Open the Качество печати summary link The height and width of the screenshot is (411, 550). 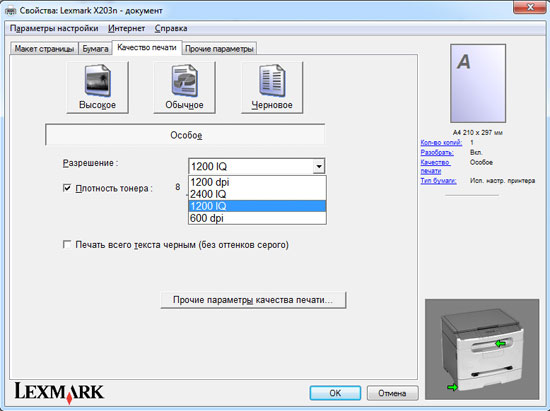click(x=436, y=167)
